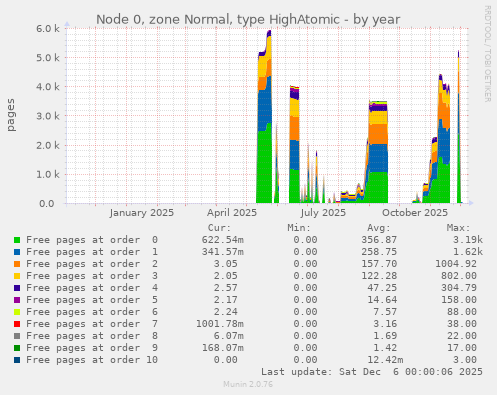Image resolution: width=497 pixels, height=395 pixels.
Task: Click average value 12.42m for order 10
Action: pyautogui.click(x=385, y=360)
